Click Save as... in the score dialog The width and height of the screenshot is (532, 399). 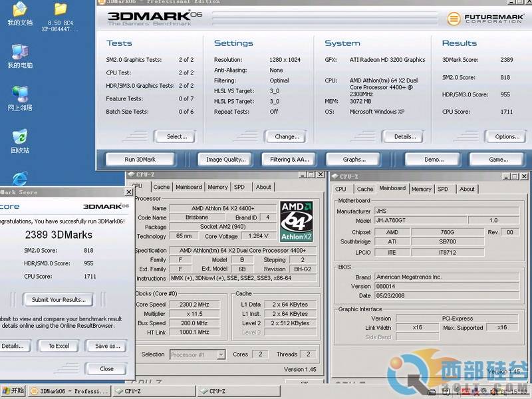click(x=106, y=346)
